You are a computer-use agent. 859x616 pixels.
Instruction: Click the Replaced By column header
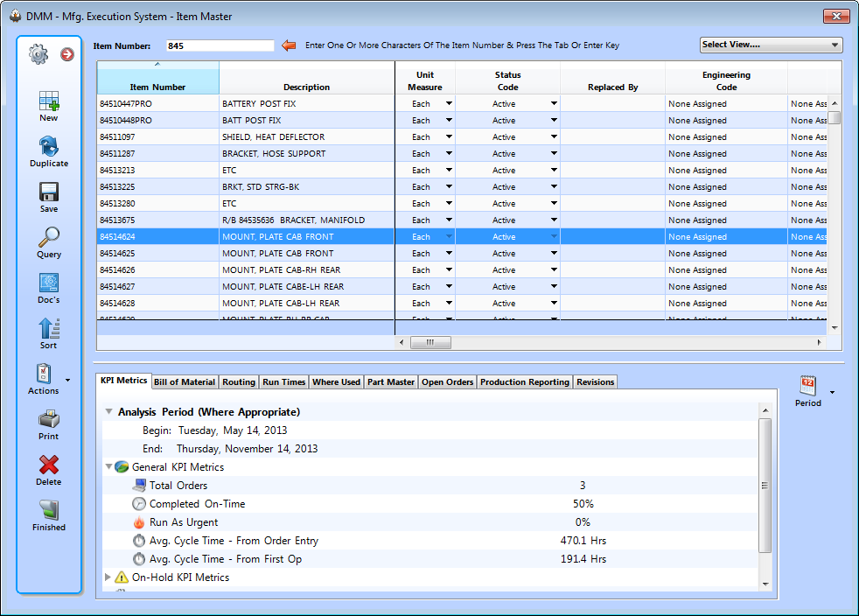point(613,78)
